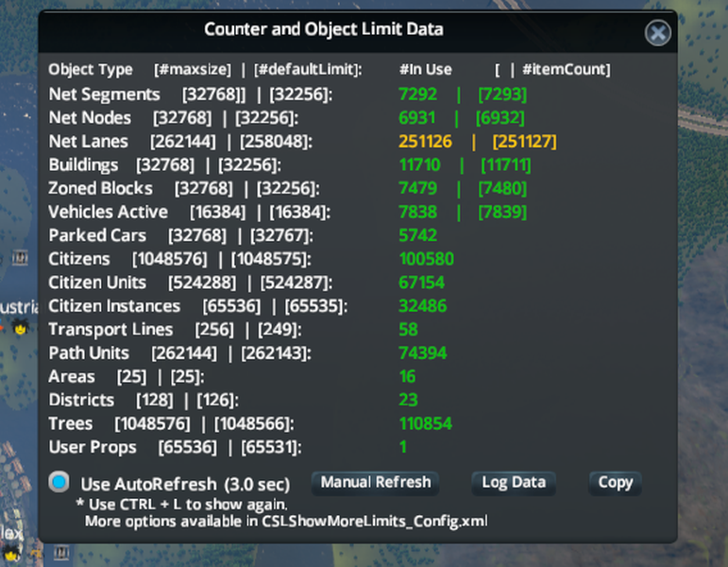Viewport: 728px width, 567px height.
Task: Click the Citizens in-use value 100580
Action: (426, 259)
